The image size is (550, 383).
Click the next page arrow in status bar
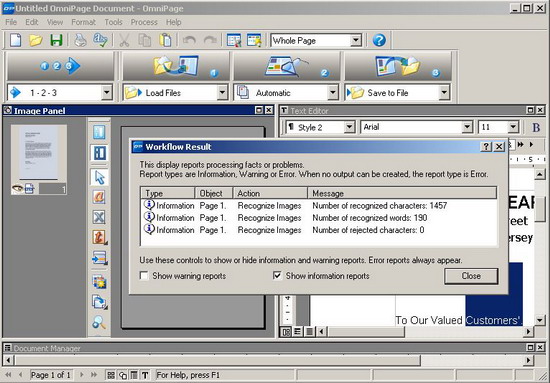pyautogui.click(x=82, y=375)
